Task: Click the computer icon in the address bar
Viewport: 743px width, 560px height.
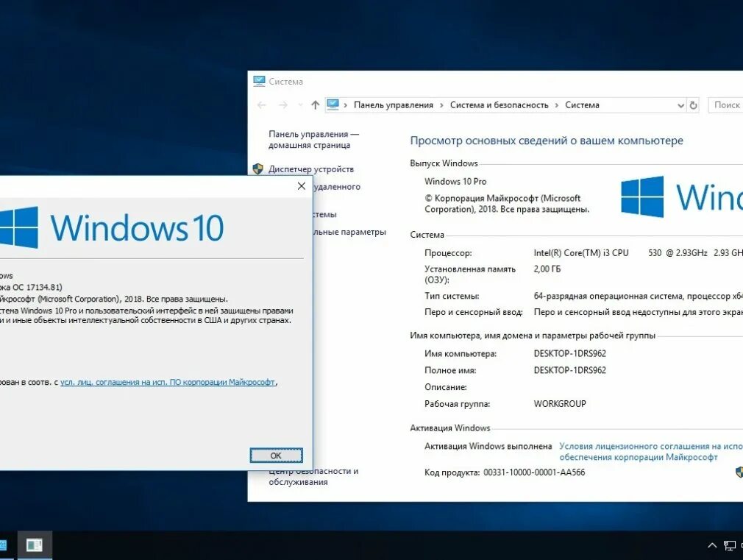Action: click(x=333, y=104)
